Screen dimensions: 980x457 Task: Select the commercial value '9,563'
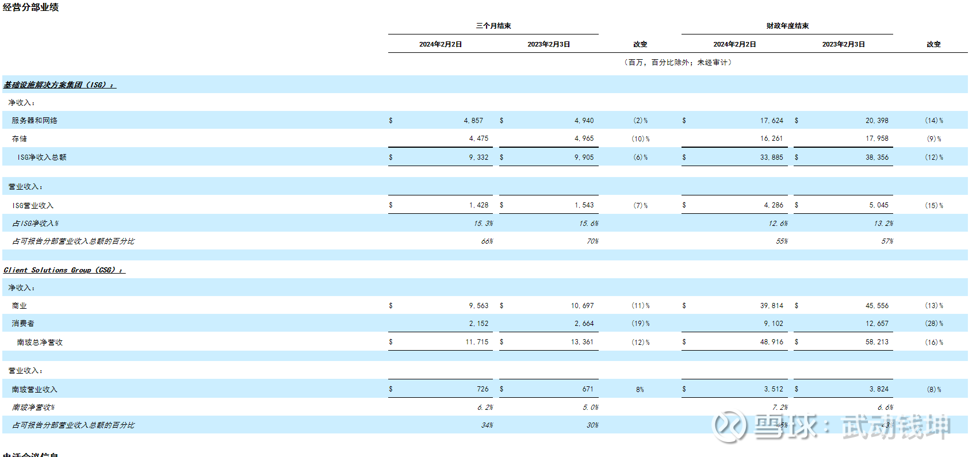478,306
